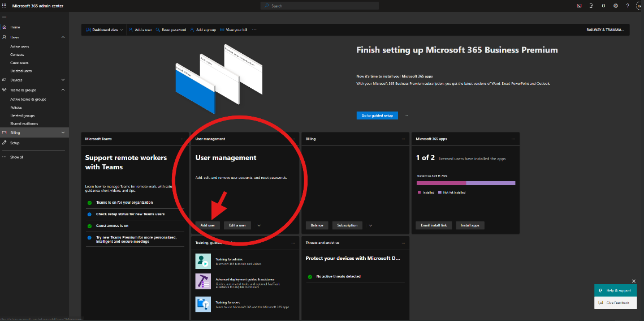Click ellipsis beside Go to guided setup
Viewport: 644px width, 321px height.
406,115
